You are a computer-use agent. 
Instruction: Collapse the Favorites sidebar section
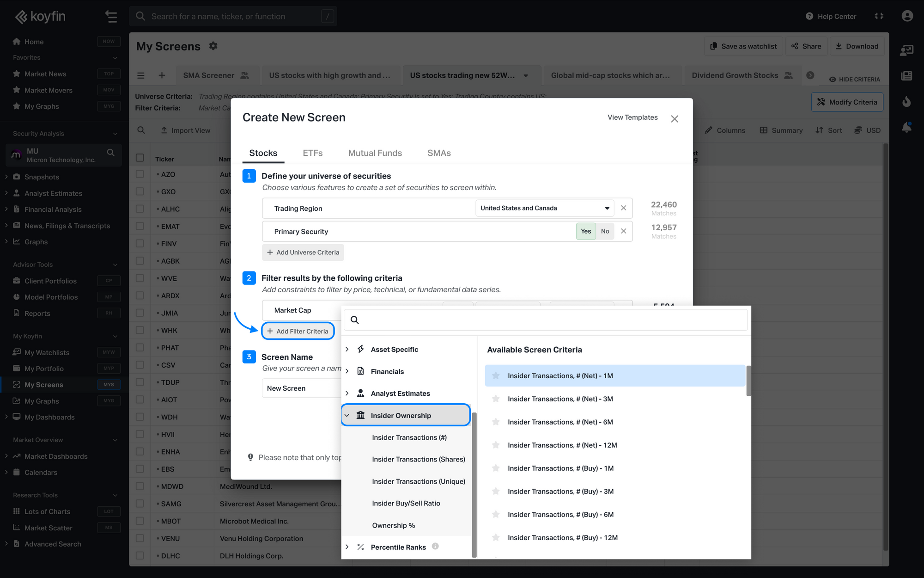115,58
